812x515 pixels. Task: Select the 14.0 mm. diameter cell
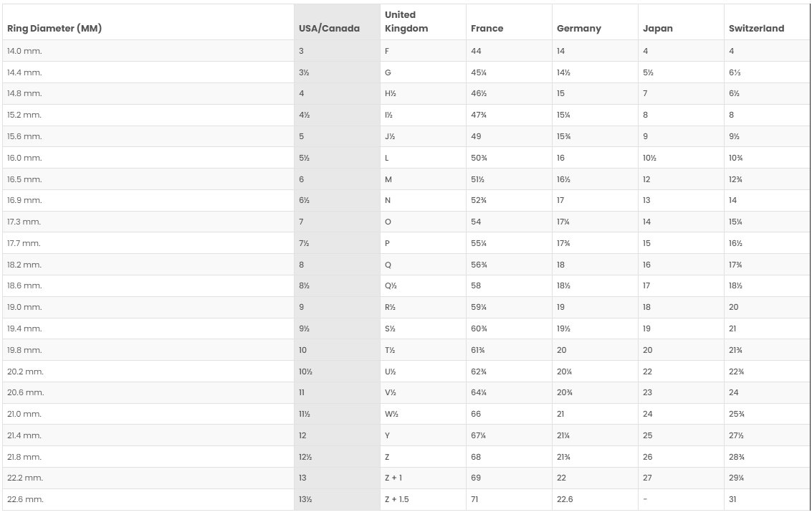tap(24, 51)
